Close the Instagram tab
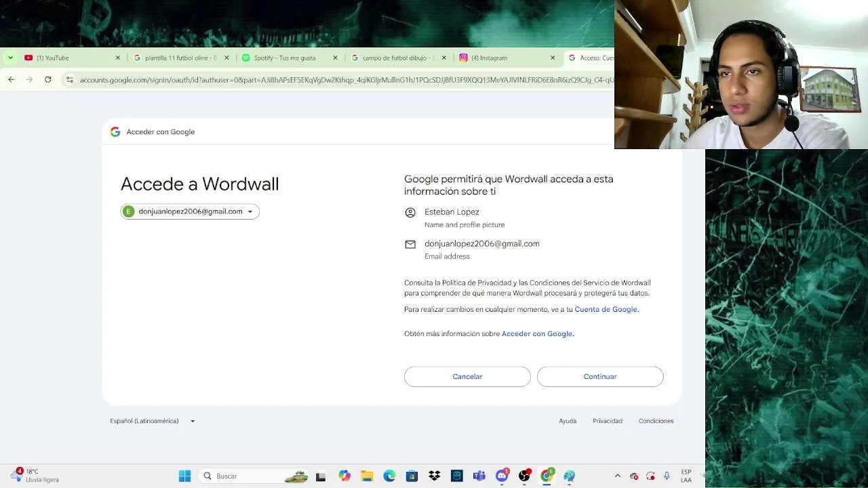 [553, 58]
